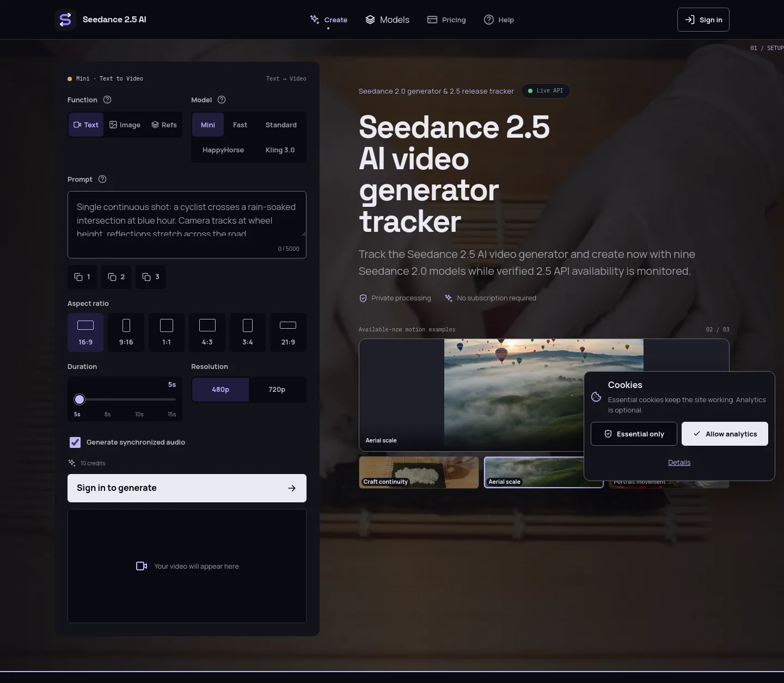Viewport: 784px width, 683px height.
Task: Click "Mini · Text to Video" status text
Action: [109, 78]
